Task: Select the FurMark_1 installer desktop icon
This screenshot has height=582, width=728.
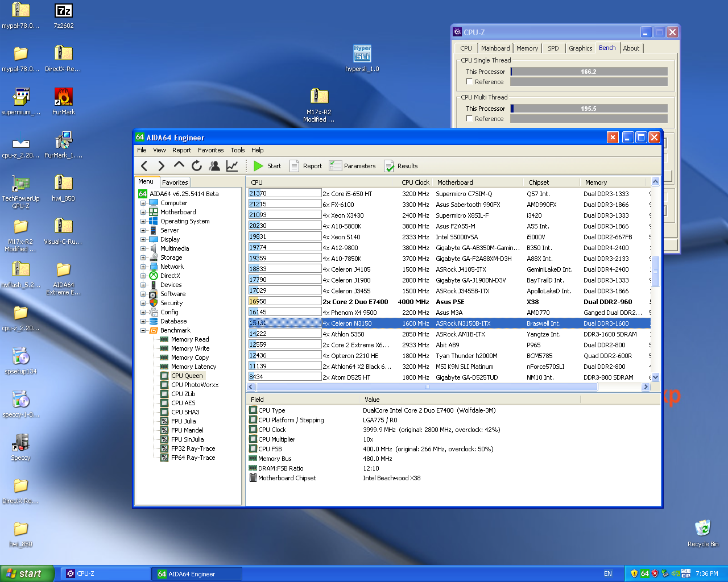Action: (x=63, y=145)
